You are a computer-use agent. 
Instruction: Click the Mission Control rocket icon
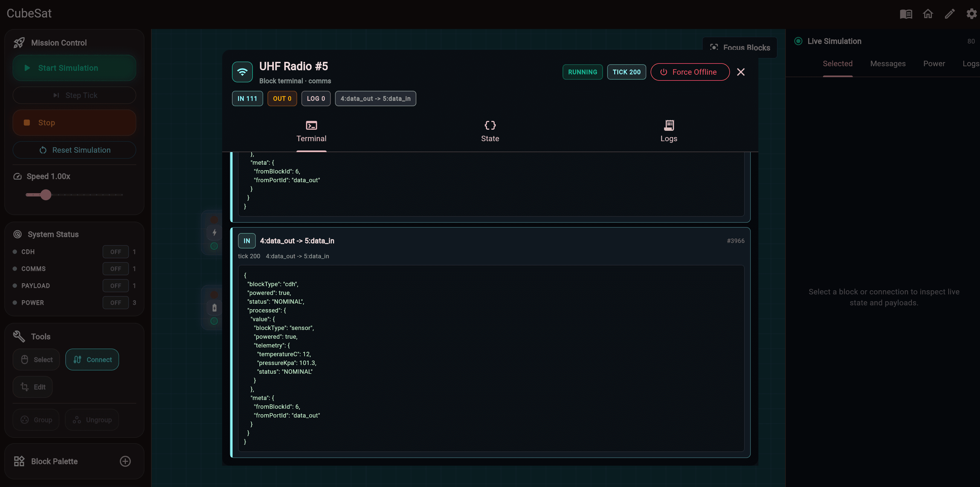pos(19,43)
